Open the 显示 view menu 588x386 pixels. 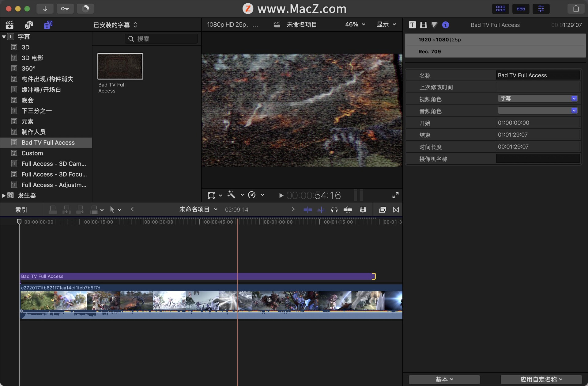click(x=386, y=25)
